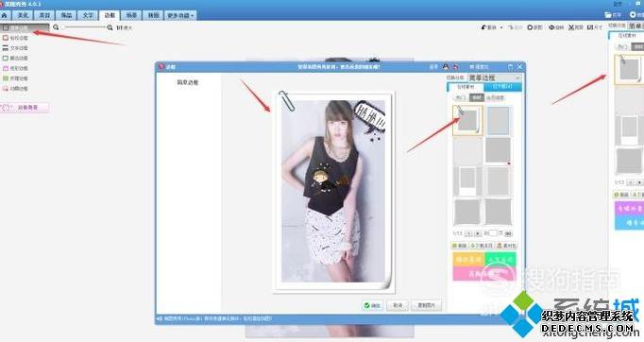Open the More Functions dropdown tab

tap(180, 16)
